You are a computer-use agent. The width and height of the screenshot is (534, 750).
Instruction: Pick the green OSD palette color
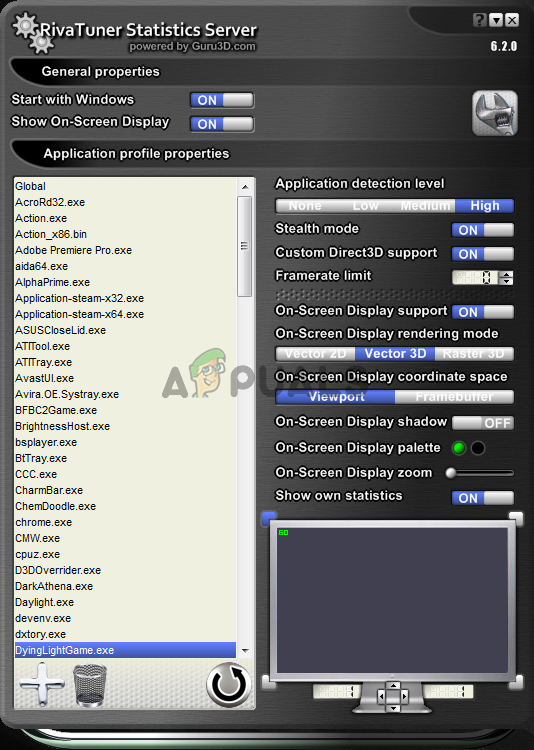point(459,448)
